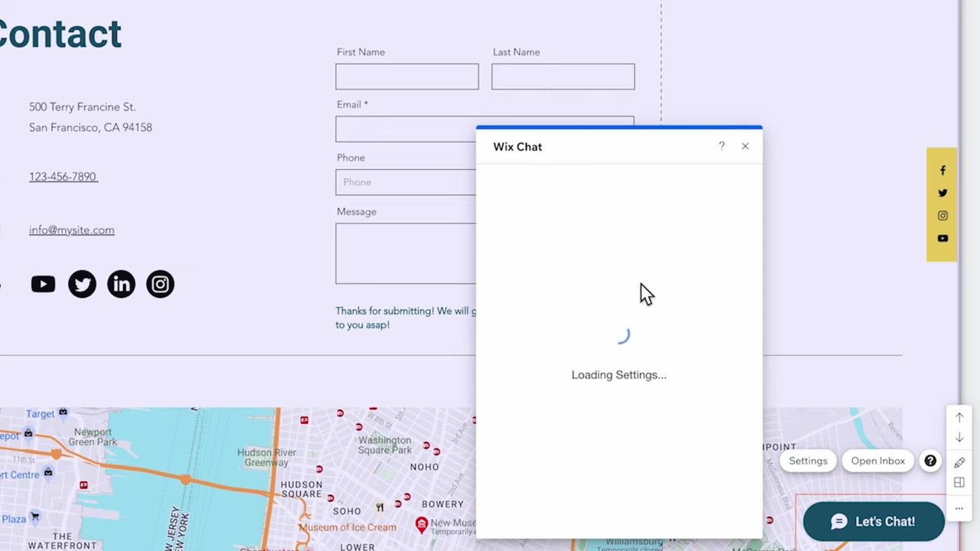This screenshot has height=551, width=980.
Task: Open the pencil edit icon in side toolbar
Action: (959, 462)
